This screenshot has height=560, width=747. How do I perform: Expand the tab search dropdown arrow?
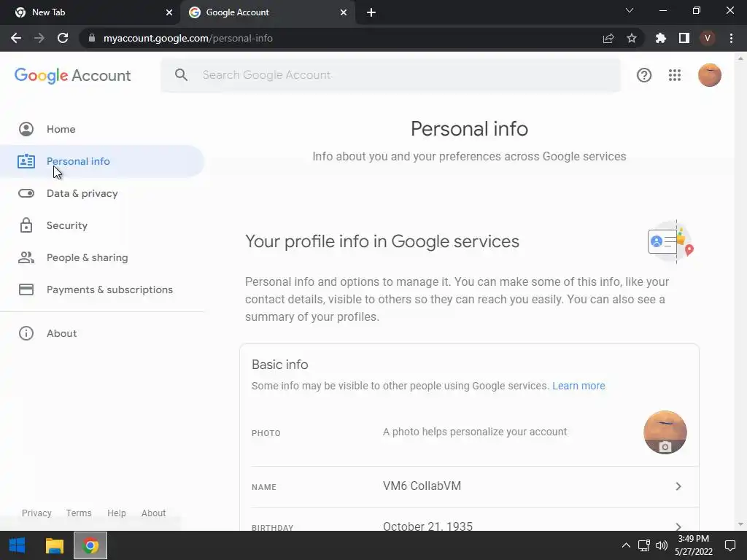[x=630, y=10]
